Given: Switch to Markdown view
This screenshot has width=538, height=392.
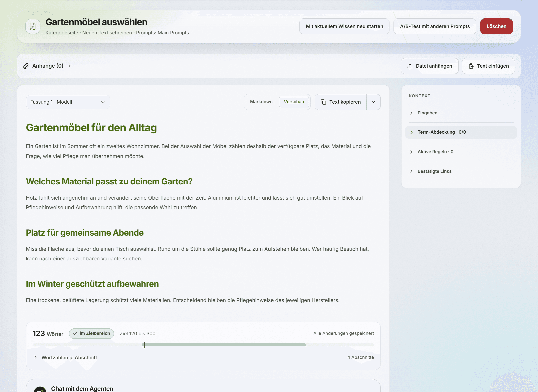Looking at the screenshot, I should [261, 102].
